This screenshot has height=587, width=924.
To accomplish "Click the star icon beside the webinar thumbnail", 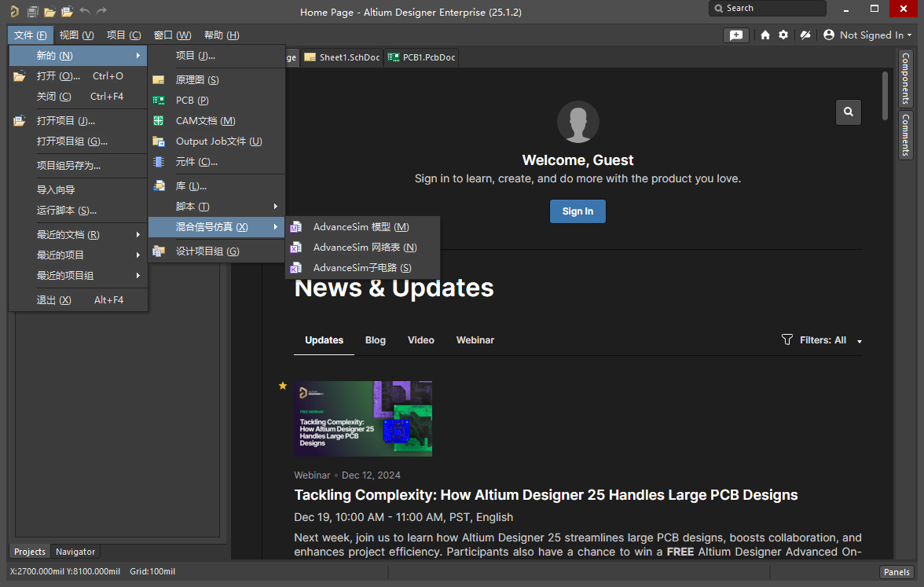I will [x=283, y=386].
